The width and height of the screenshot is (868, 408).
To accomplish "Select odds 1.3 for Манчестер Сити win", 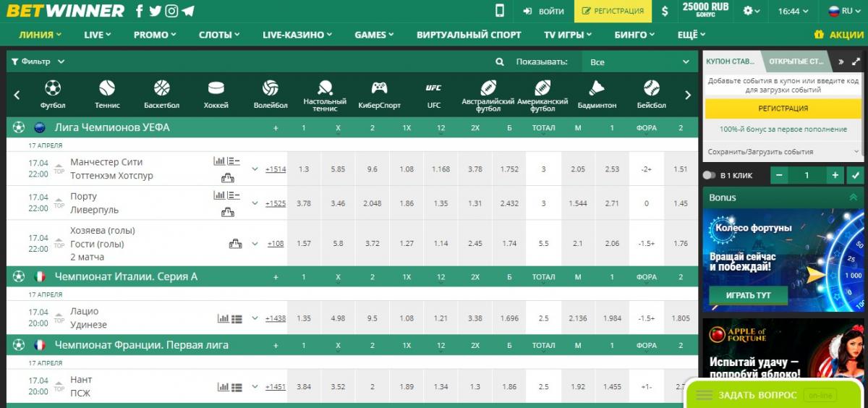I will coord(304,169).
